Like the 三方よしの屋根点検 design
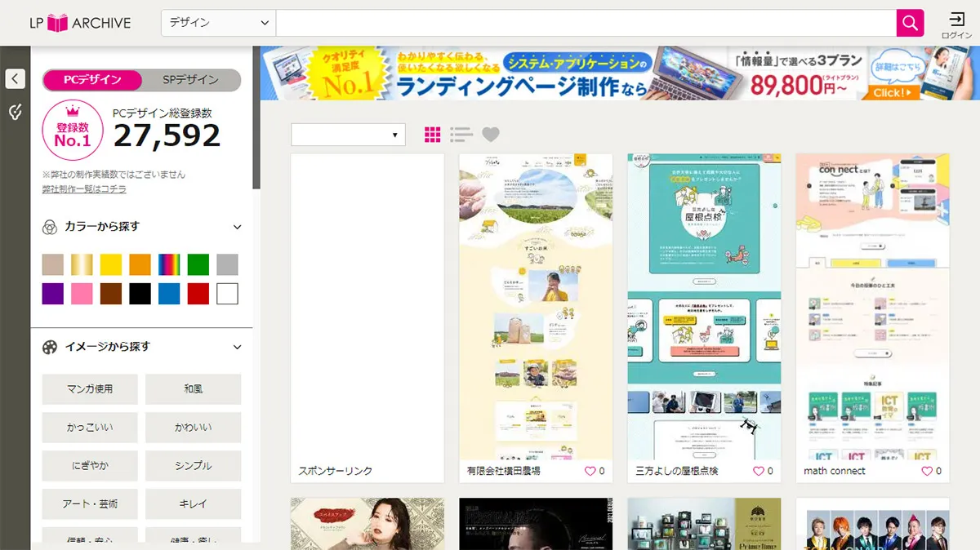The image size is (980, 550). [756, 471]
